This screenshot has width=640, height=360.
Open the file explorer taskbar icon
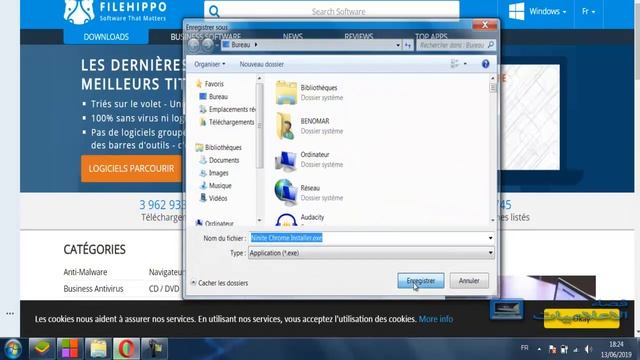click(98, 349)
